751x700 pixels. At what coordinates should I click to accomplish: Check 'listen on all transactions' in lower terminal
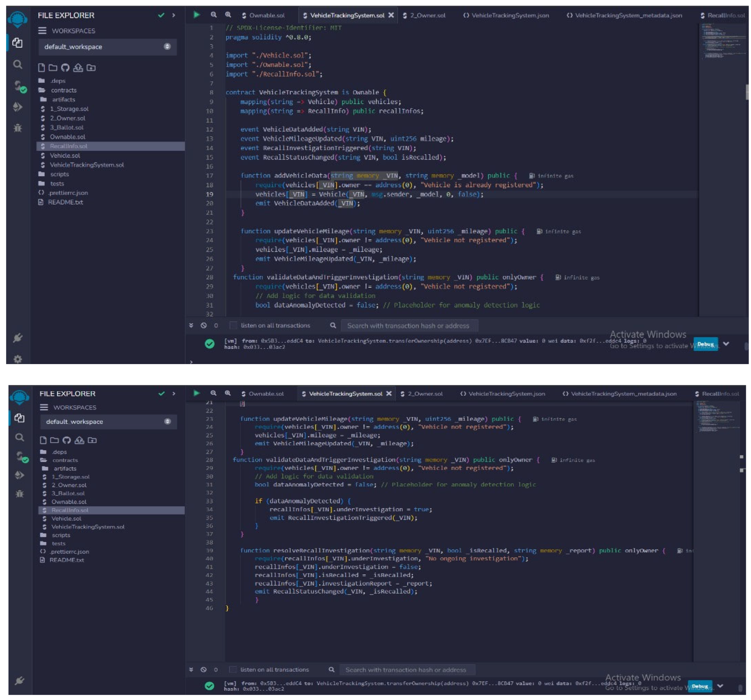pyautogui.click(x=233, y=669)
